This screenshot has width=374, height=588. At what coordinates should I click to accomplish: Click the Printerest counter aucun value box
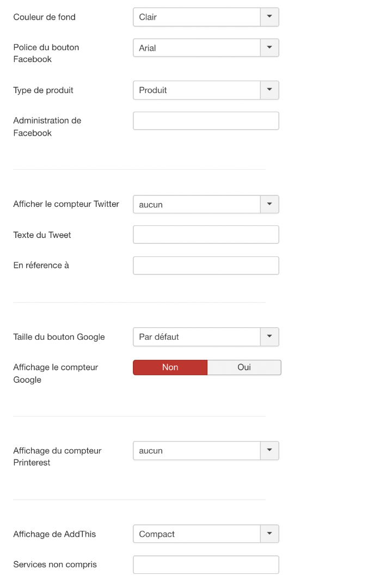click(x=197, y=450)
